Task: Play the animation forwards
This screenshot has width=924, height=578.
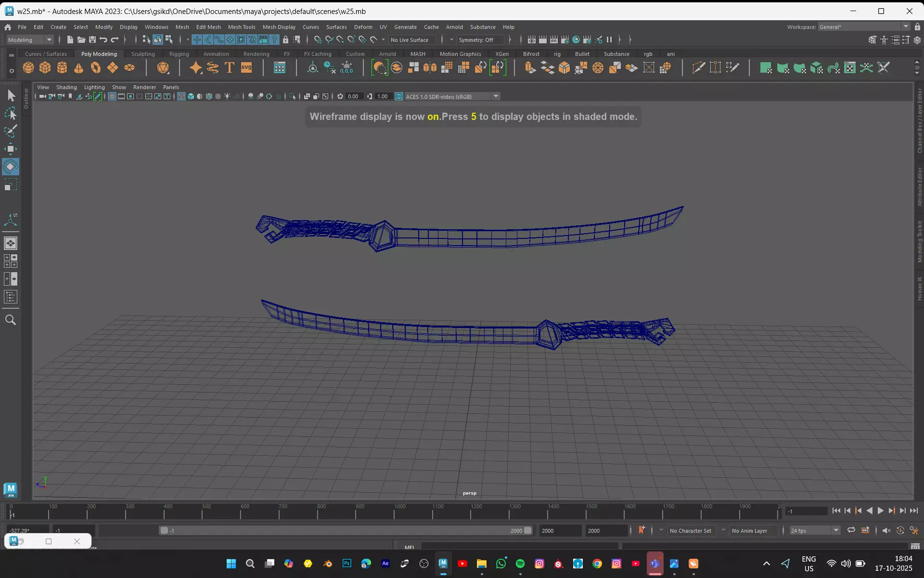Action: pyautogui.click(x=880, y=511)
